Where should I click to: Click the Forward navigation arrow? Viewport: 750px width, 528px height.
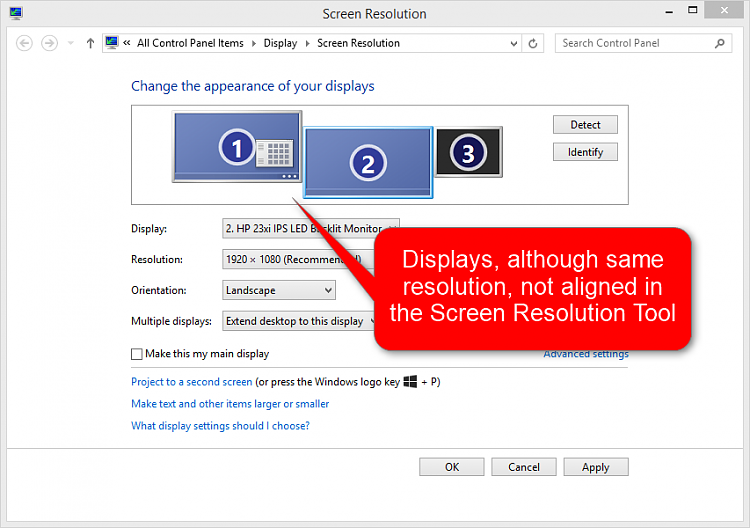point(49,44)
